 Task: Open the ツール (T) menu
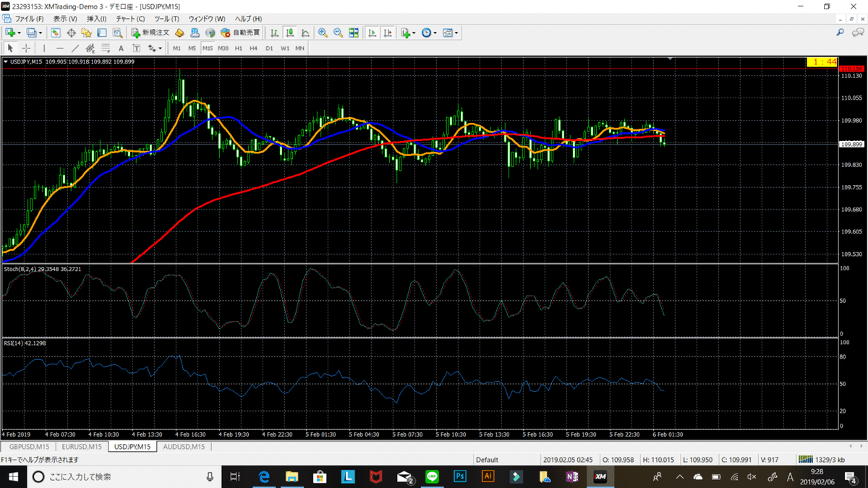point(167,18)
